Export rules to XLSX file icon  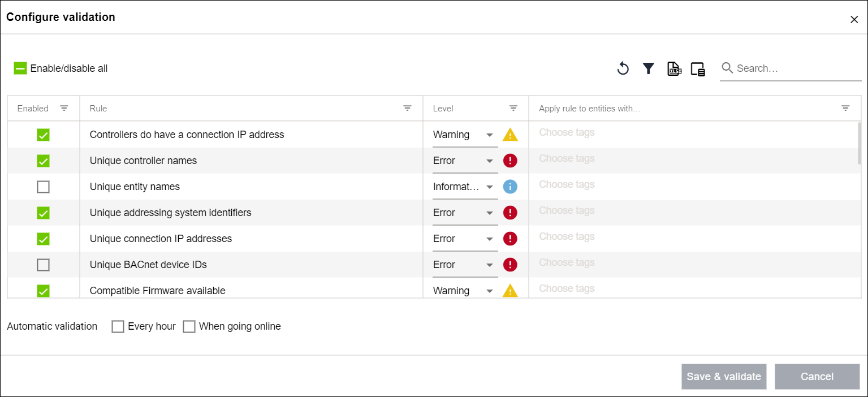[x=674, y=68]
